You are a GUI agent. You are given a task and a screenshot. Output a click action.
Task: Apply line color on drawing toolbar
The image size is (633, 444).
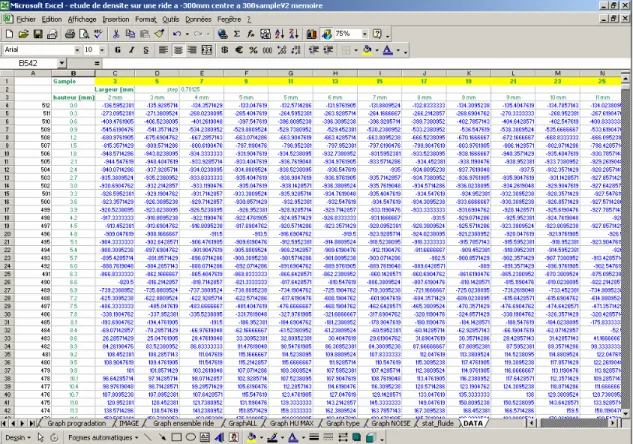click(x=272, y=438)
